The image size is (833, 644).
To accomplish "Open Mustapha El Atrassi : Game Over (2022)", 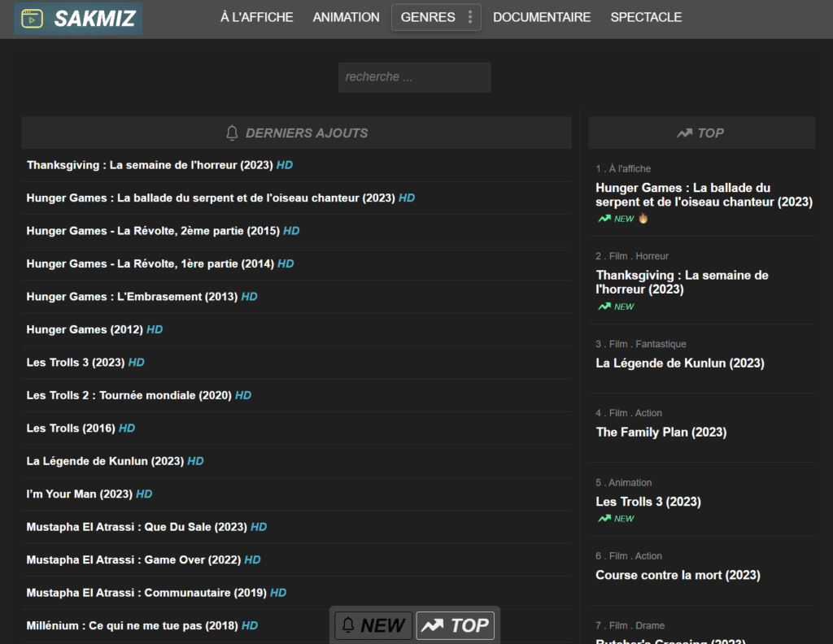I will (x=133, y=559).
